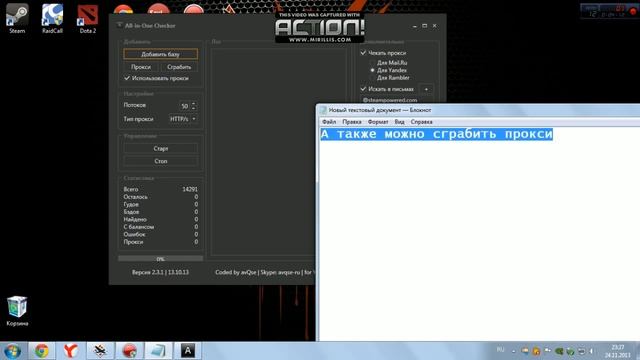Minimize the All-In-One Checker window
This screenshot has width=640, height=360.
click(x=415, y=26)
